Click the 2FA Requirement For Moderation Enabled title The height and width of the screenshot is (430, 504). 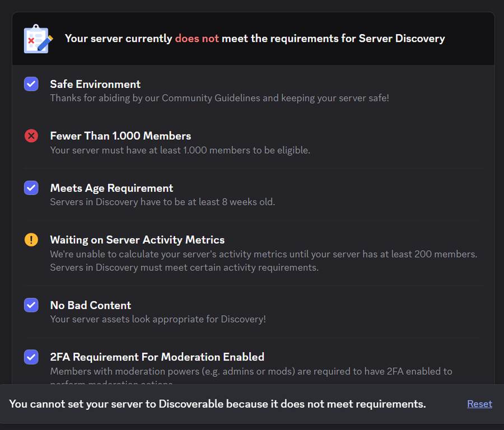(x=157, y=357)
